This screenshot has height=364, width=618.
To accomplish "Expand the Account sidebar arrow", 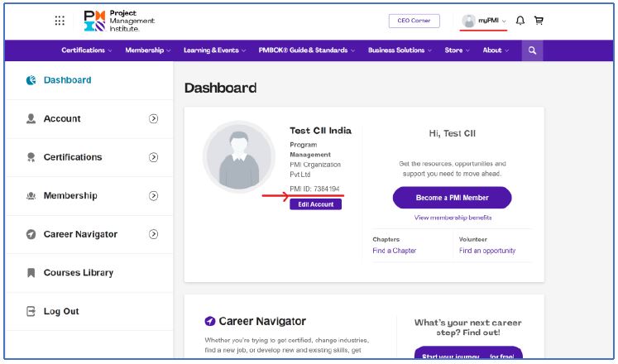I will coord(153,118).
